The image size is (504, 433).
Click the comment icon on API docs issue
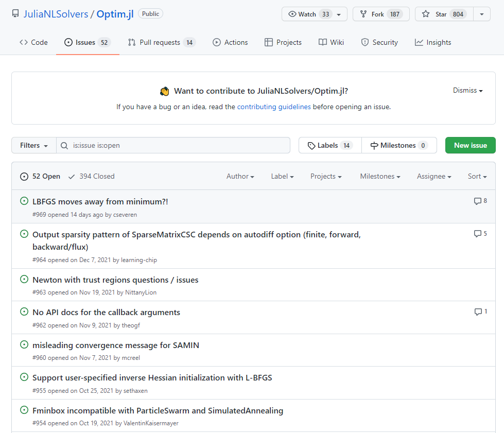click(x=478, y=312)
